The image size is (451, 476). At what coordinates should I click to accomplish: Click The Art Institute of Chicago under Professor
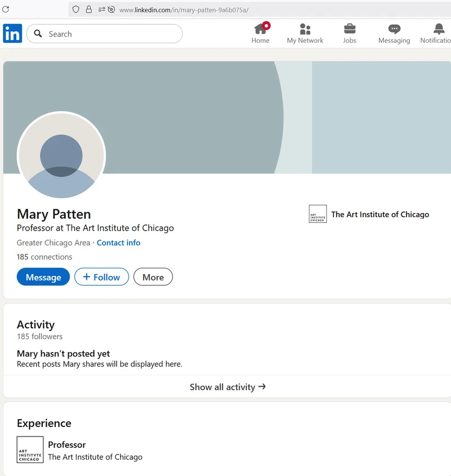pos(95,457)
